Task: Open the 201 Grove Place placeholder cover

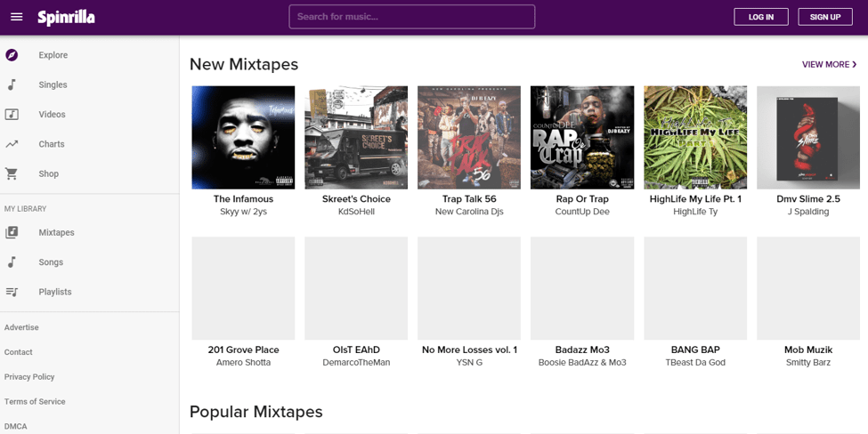Action: point(243,288)
